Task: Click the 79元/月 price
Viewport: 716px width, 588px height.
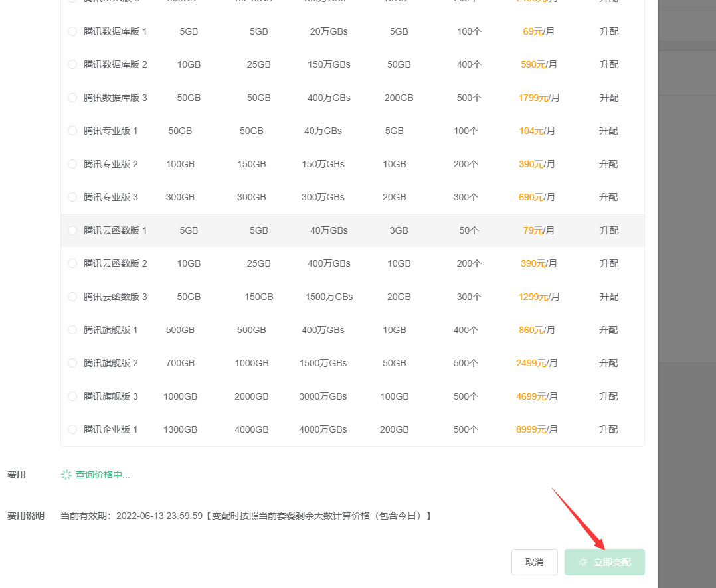Action: point(539,230)
